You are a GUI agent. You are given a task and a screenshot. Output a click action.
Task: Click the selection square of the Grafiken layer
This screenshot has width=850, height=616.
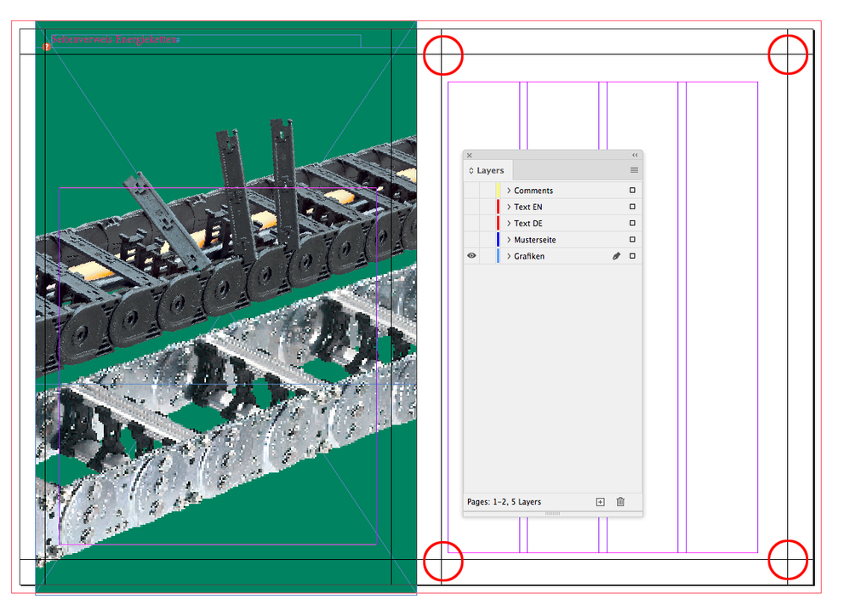pyautogui.click(x=633, y=255)
